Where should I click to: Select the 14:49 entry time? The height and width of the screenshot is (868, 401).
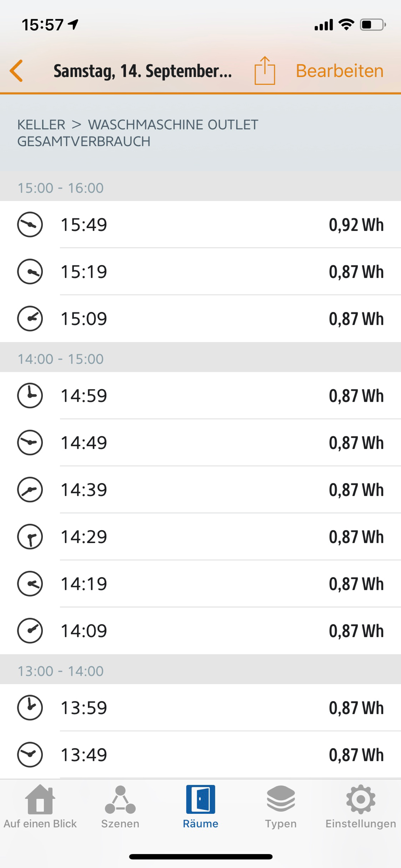pos(84,443)
